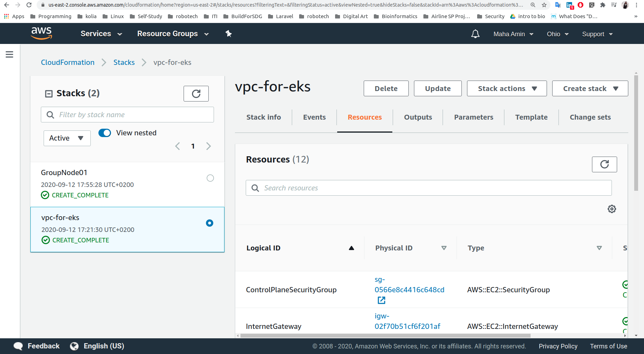
Task: Show more bookmarks chevron
Action: [x=636, y=16]
